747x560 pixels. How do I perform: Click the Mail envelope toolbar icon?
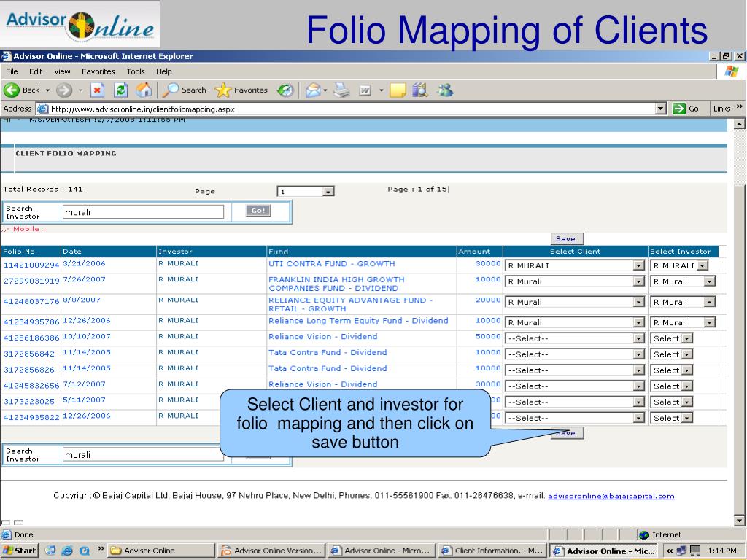click(312, 90)
